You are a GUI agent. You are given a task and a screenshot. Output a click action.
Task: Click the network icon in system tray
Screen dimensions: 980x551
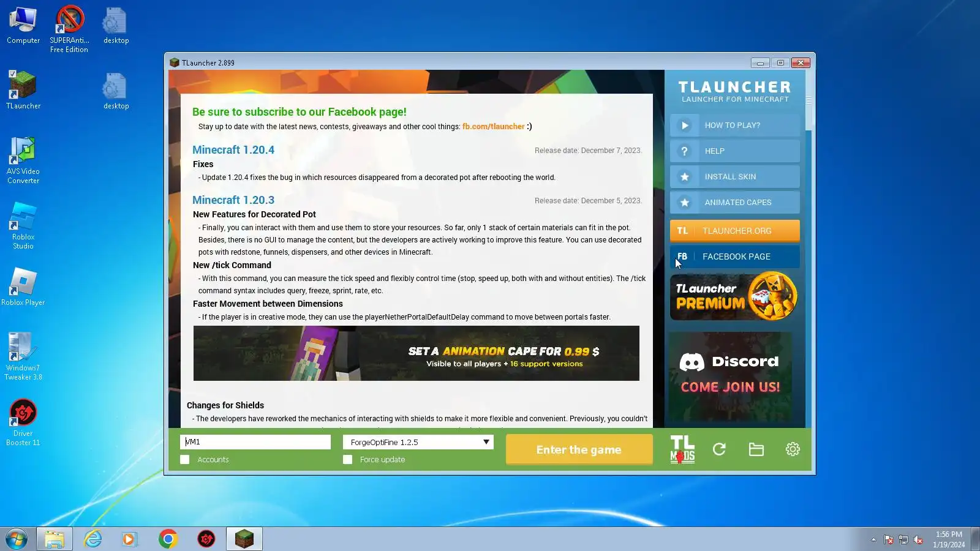click(903, 539)
